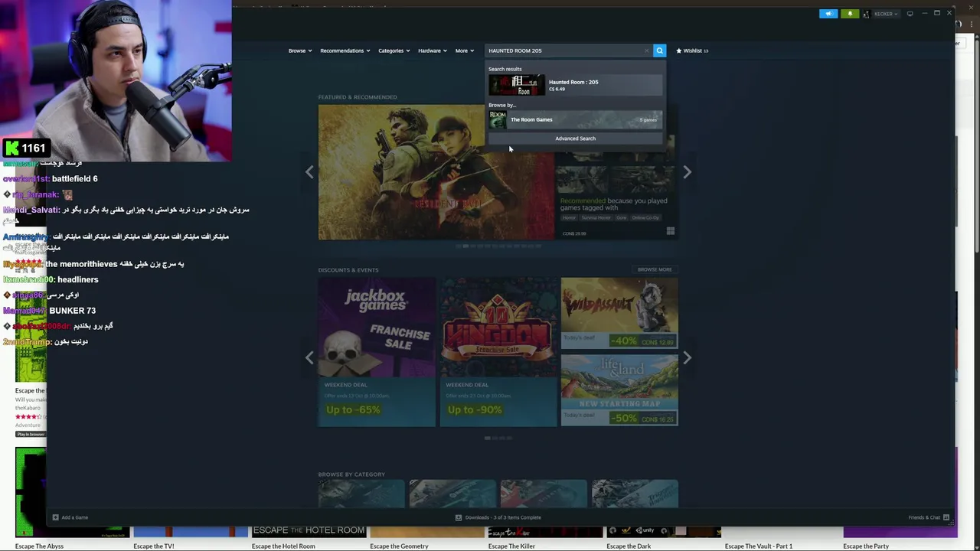980x551 pixels.
Task: Select The Room Games browse suggestion
Action: (x=576, y=119)
